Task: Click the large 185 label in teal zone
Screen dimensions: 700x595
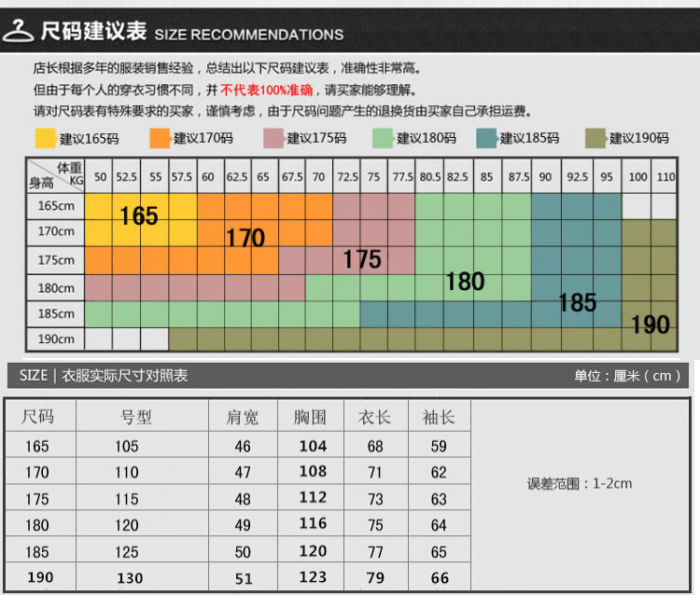Action: coord(577,302)
